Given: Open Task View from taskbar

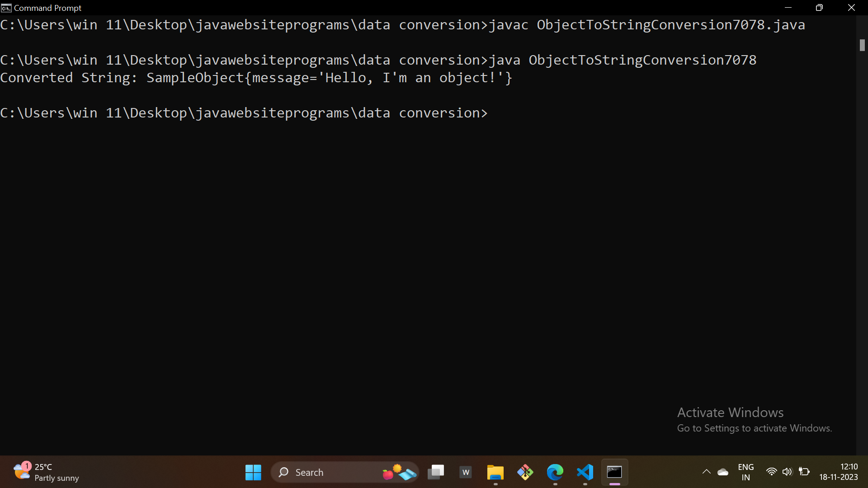Looking at the screenshot, I should [x=436, y=472].
